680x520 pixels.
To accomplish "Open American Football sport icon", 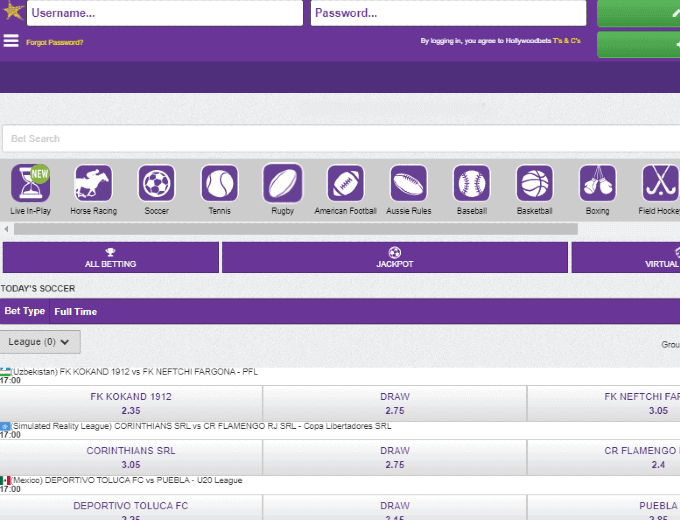I will (346, 183).
